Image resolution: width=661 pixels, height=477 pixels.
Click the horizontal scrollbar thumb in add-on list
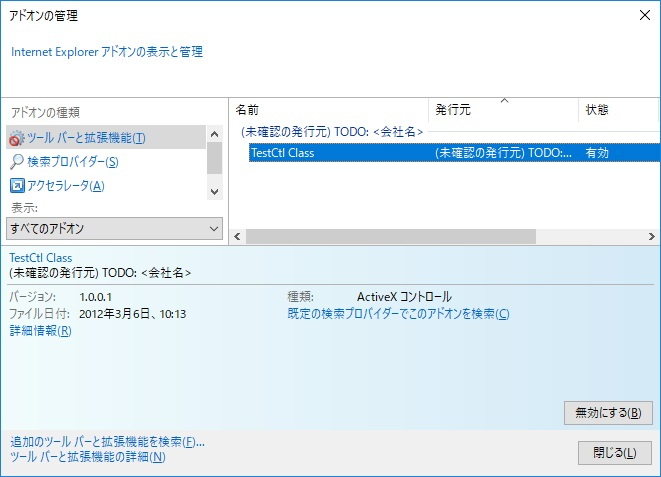[391, 236]
